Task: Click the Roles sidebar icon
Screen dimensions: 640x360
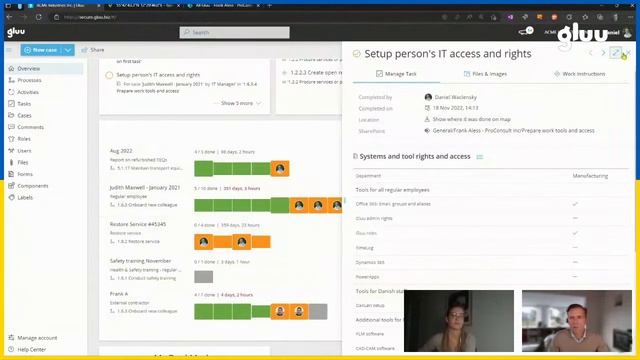Action: 11,139
